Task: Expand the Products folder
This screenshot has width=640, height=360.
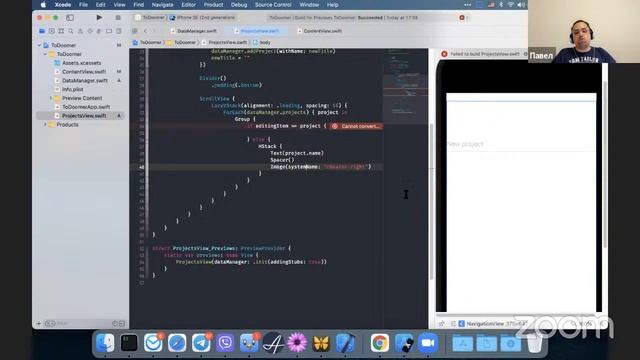Action: coord(45,125)
